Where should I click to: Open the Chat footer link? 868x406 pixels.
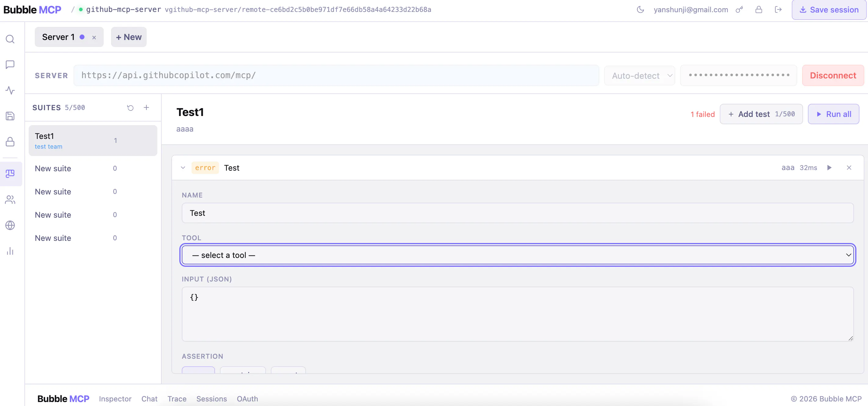click(149, 399)
